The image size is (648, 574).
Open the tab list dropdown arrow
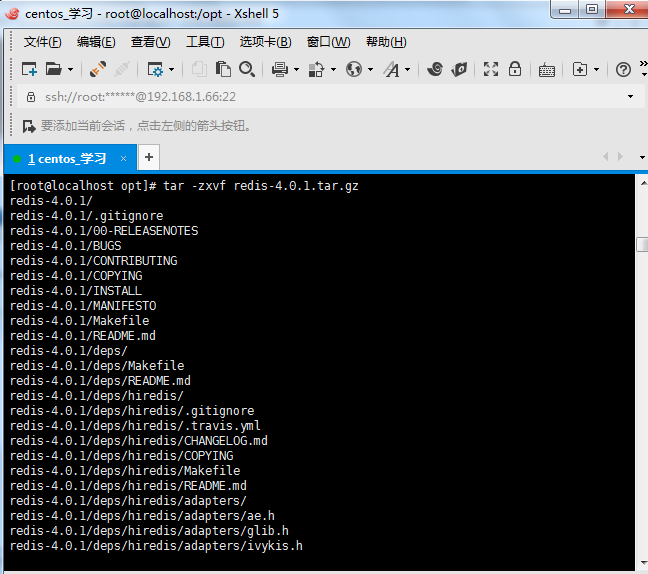(x=642, y=157)
